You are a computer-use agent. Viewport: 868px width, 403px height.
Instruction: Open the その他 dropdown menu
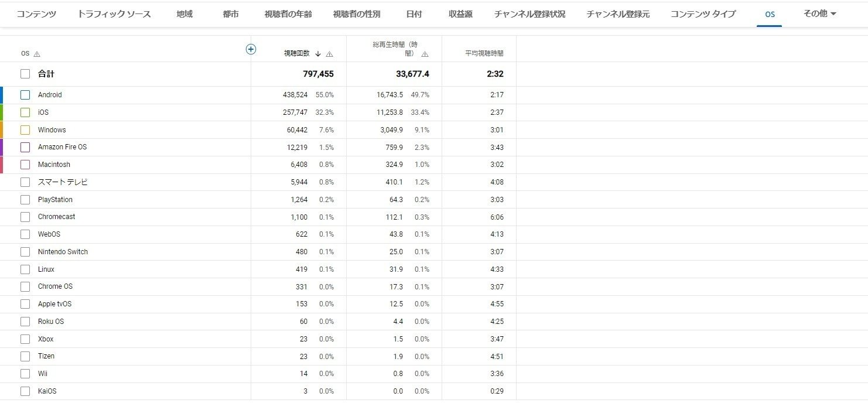[x=820, y=13]
